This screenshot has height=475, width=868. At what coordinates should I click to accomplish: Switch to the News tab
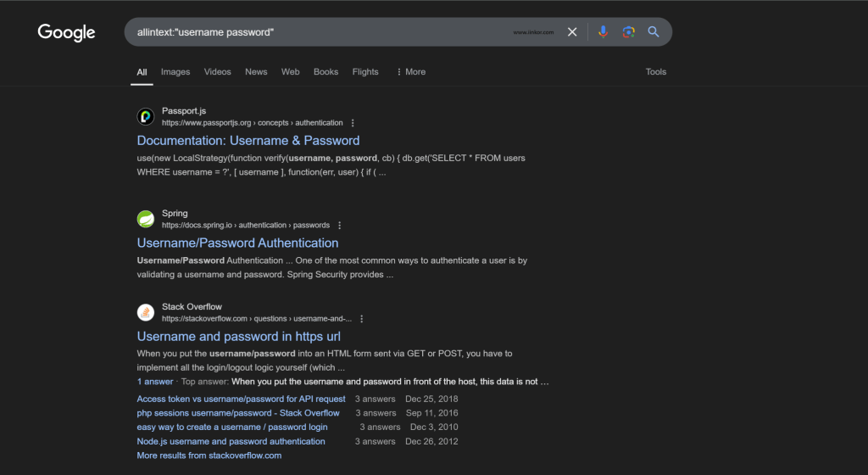pos(256,72)
